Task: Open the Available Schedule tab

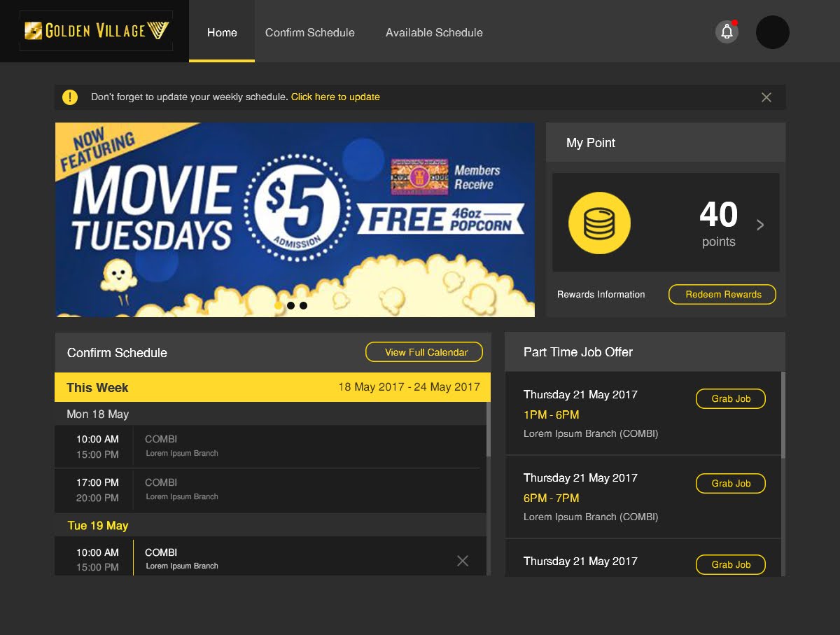Action: (x=434, y=32)
